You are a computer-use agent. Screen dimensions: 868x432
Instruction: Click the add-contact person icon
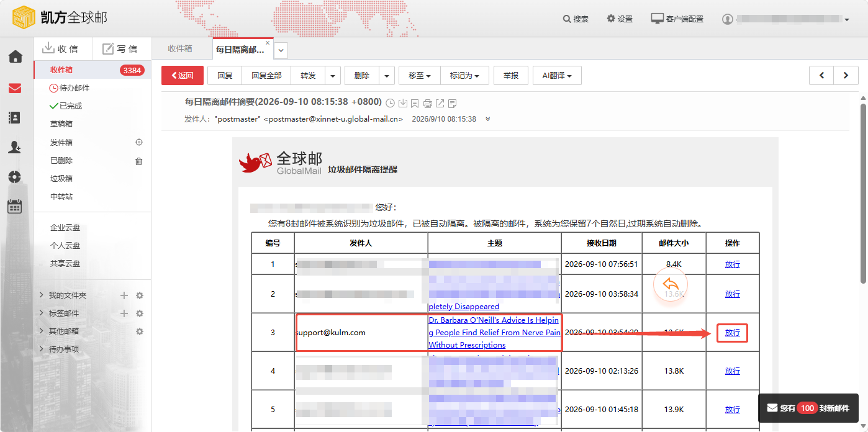click(15, 147)
